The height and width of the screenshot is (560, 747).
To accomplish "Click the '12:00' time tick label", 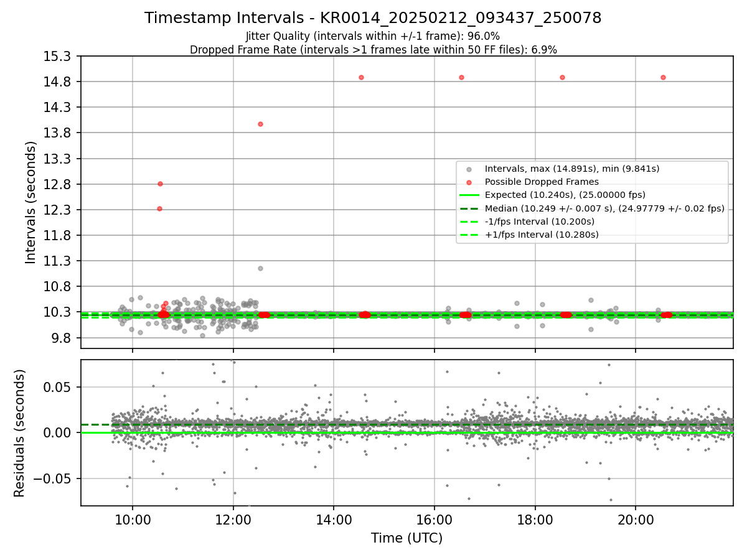I will tap(233, 520).
